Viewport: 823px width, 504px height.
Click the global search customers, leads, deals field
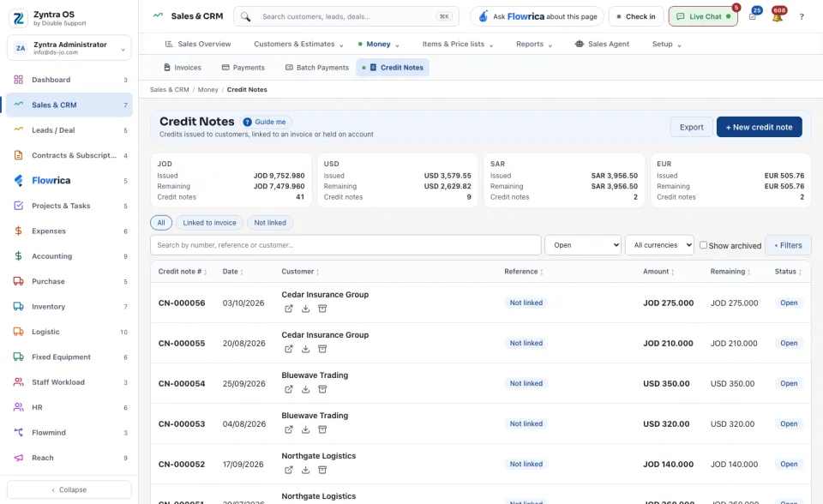tap(346, 16)
